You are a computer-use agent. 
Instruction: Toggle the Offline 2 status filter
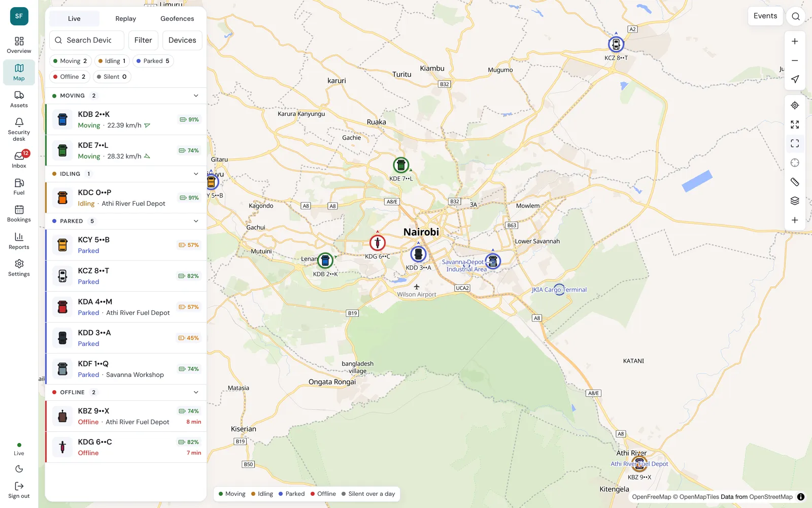[x=70, y=77]
